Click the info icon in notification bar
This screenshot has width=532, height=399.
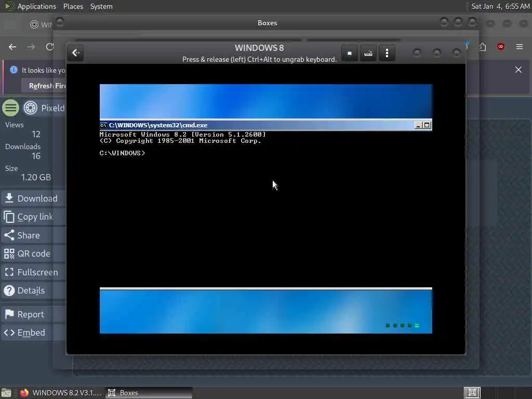pos(14,70)
